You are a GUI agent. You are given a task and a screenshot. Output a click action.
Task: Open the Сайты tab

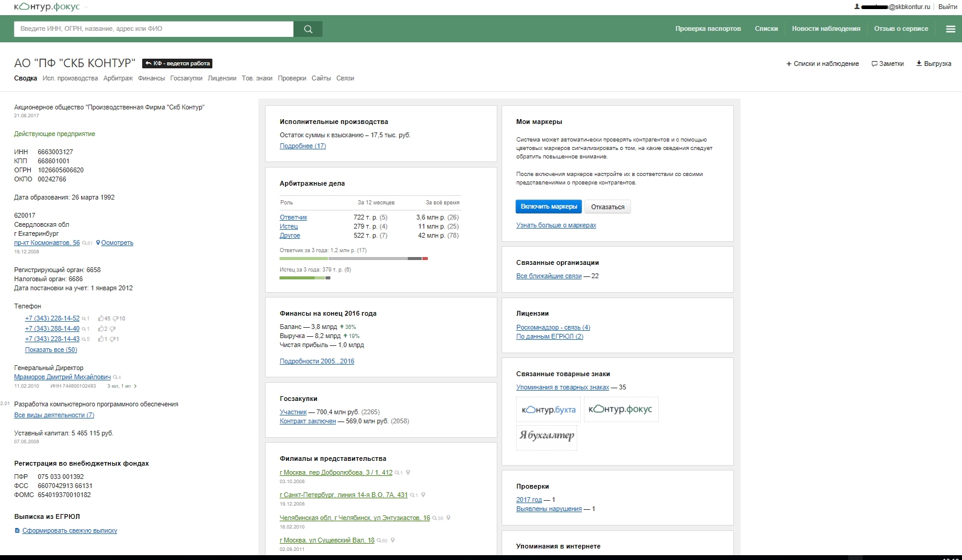tap(321, 78)
